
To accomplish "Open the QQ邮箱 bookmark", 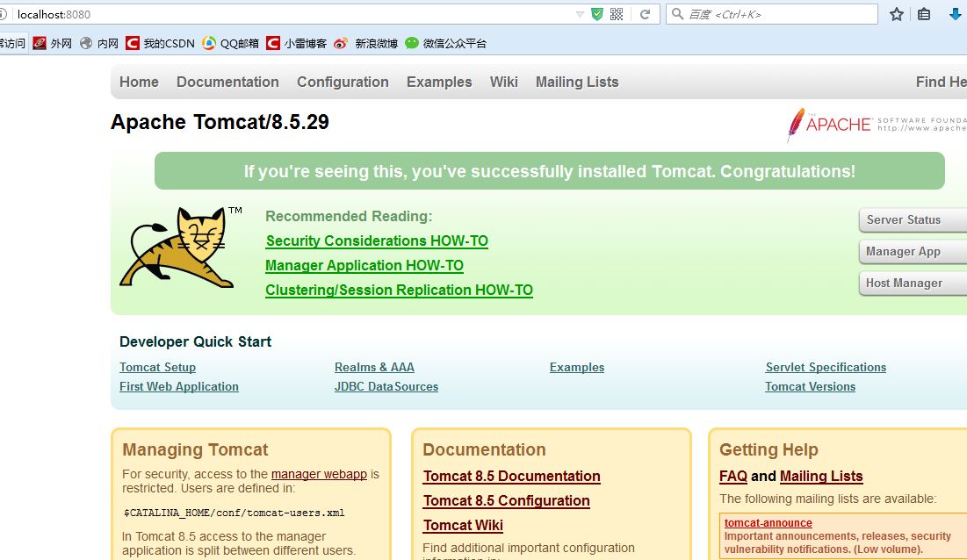I will click(231, 43).
